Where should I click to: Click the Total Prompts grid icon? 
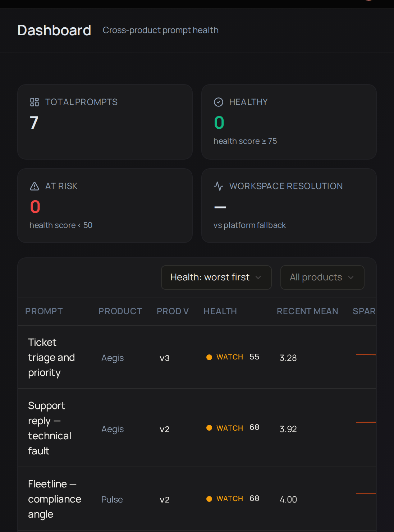pyautogui.click(x=35, y=102)
